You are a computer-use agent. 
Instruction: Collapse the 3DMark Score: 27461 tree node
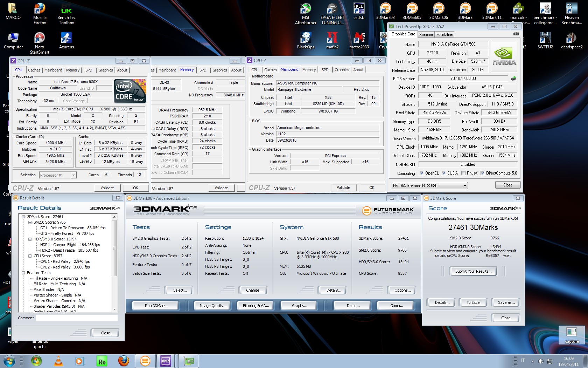pyautogui.click(x=23, y=217)
